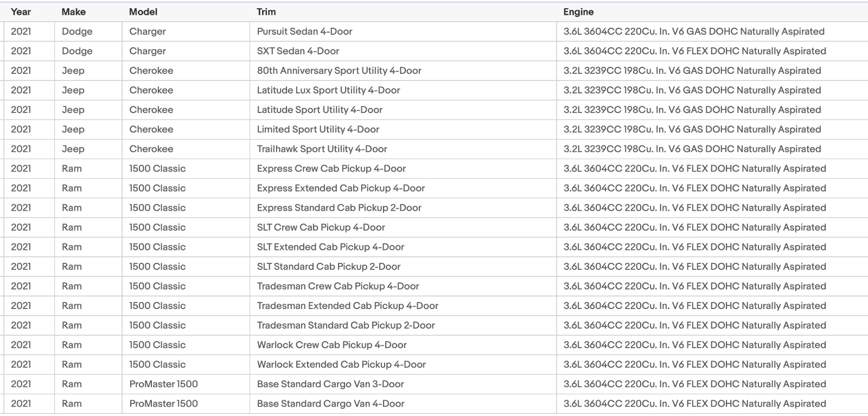
Task: Click 1500 Classic in Express Extended Cab row
Action: (x=157, y=188)
